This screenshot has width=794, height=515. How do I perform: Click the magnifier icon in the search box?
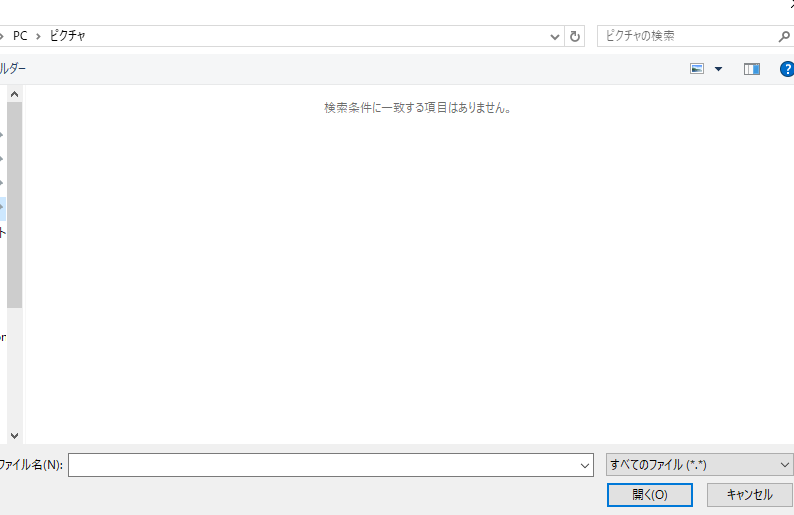(784, 36)
